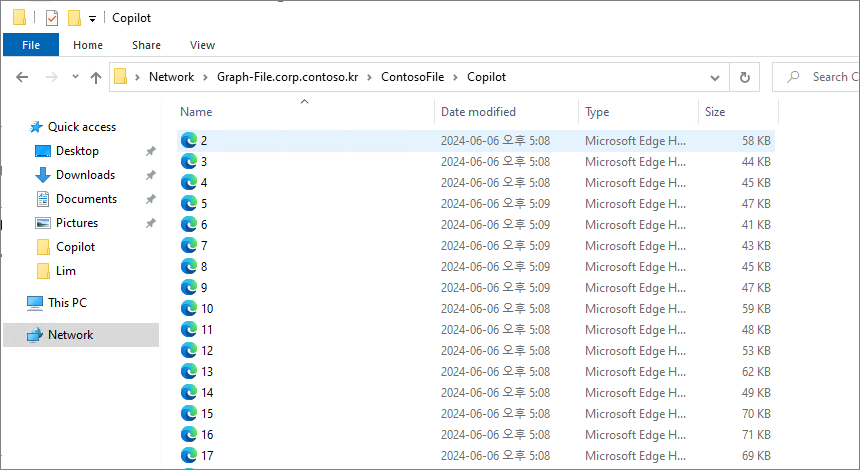Select the Edge file icon named 11
Image resolution: width=860 pixels, height=470 pixels.
(189, 330)
